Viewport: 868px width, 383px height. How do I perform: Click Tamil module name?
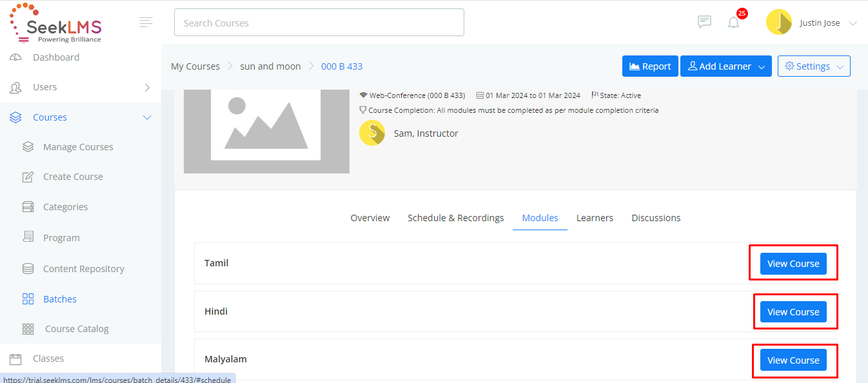point(217,263)
